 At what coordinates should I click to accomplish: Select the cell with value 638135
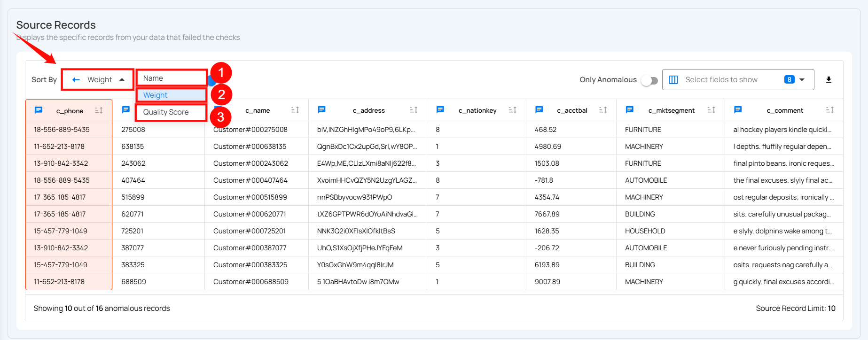point(159,147)
